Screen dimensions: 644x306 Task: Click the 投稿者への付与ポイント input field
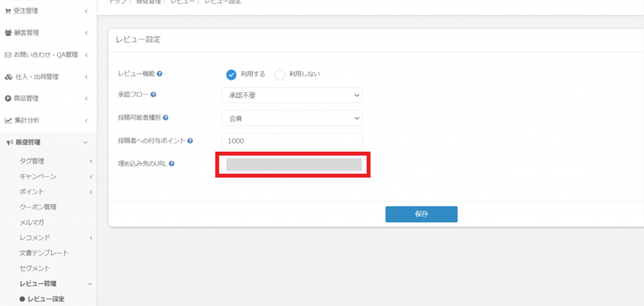tap(292, 141)
